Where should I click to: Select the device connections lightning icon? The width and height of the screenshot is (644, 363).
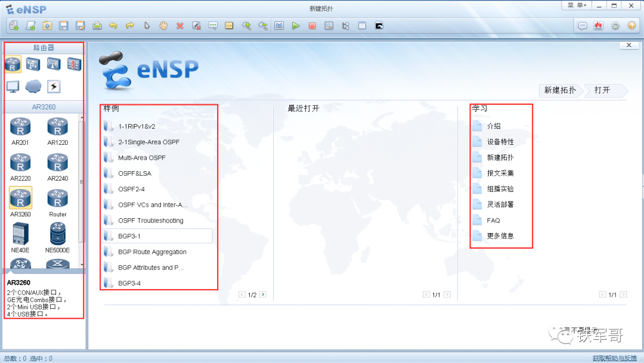pos(52,86)
